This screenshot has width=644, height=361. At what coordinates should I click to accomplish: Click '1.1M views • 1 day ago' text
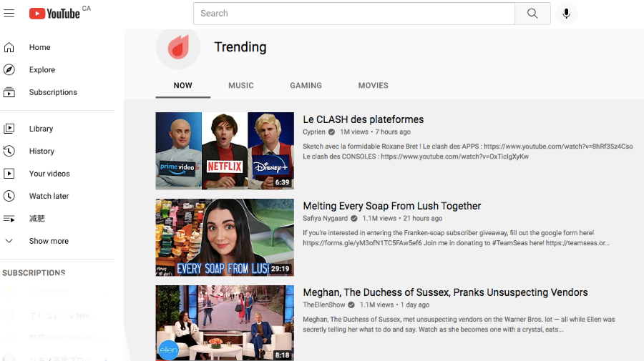[x=395, y=305]
